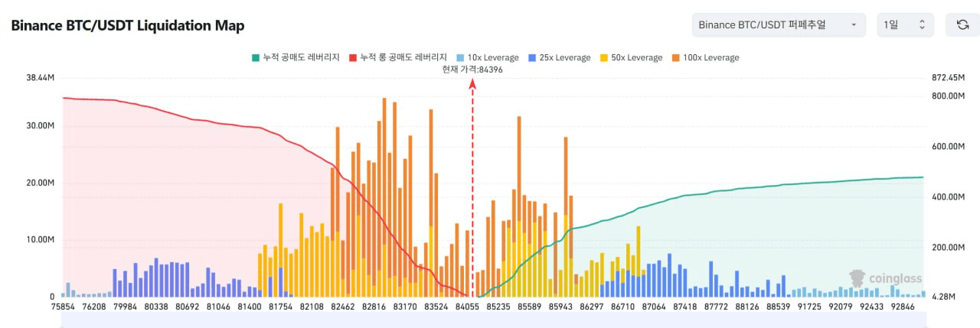Click the 86710 price axis label
Screen dimensions: 980x328
(622, 307)
